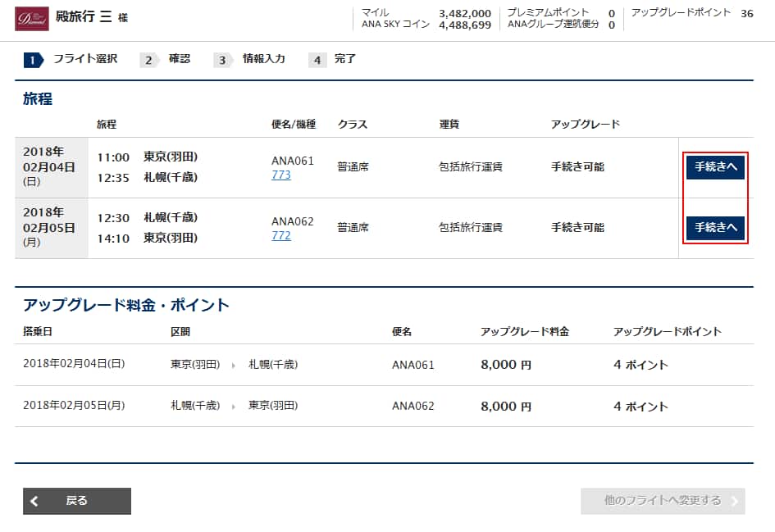Open aircraft type link 773
This screenshot has height=532, width=775.
coord(280,175)
